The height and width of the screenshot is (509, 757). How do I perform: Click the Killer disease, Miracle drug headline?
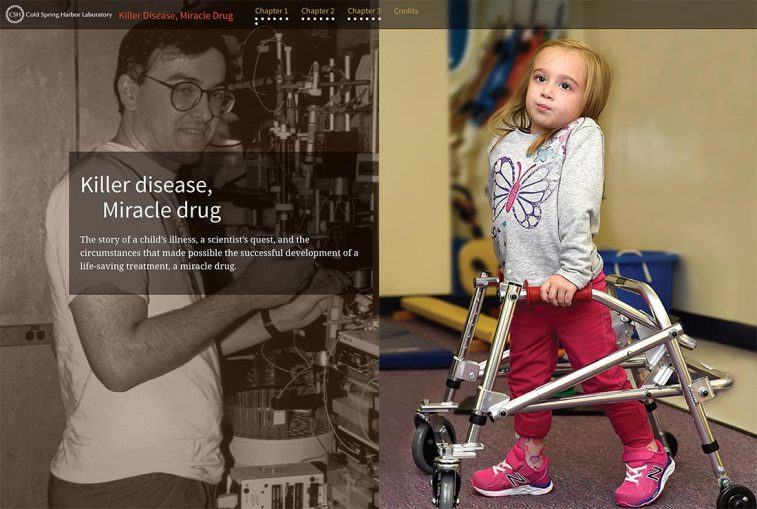[151, 198]
